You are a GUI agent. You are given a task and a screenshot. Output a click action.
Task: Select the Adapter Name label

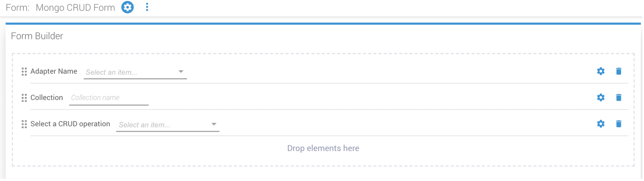click(x=54, y=71)
